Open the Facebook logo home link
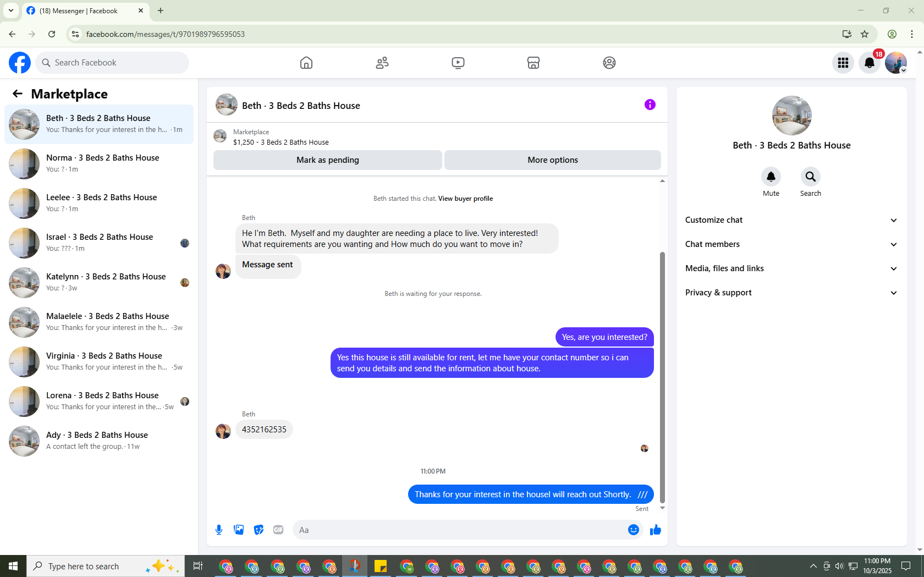The width and height of the screenshot is (924, 577). 20,63
